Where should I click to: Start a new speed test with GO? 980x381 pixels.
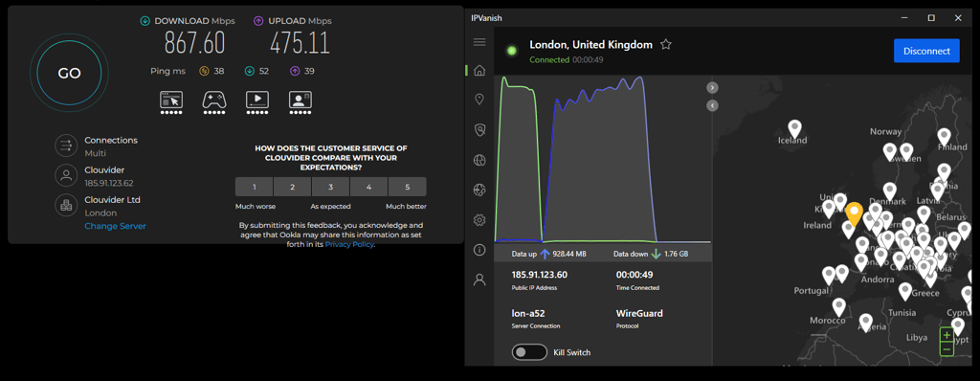tap(69, 73)
